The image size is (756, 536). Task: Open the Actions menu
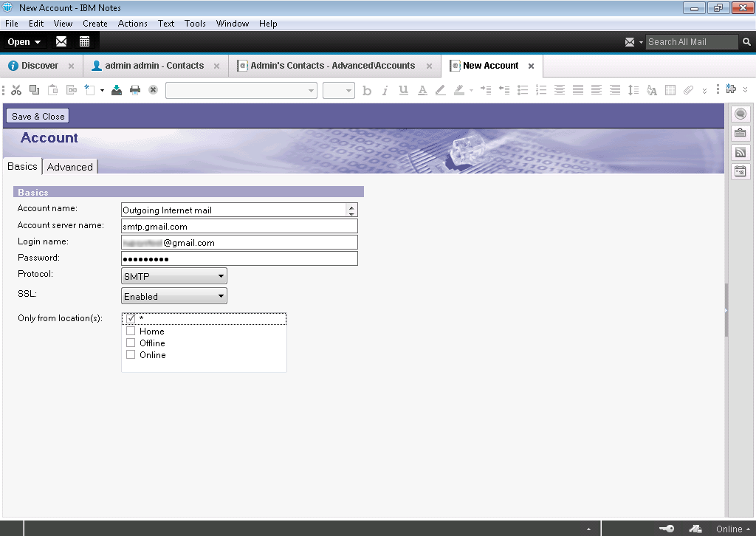(133, 24)
